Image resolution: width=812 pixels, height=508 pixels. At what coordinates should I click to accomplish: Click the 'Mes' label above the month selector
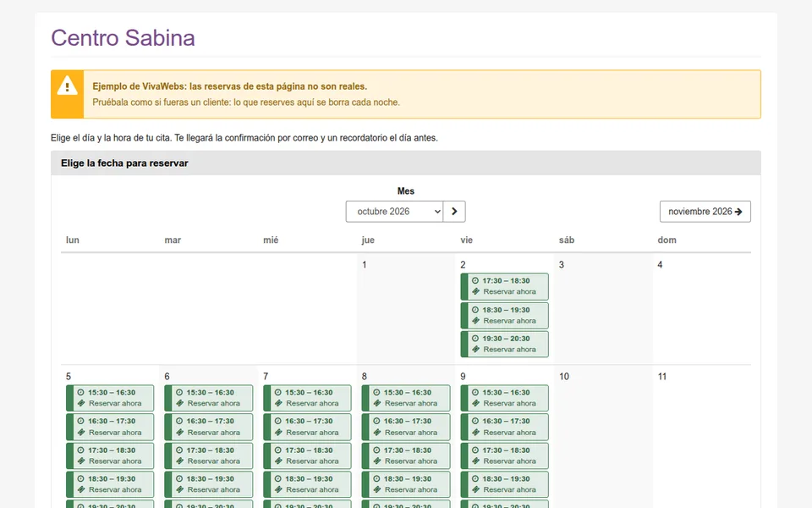point(406,191)
